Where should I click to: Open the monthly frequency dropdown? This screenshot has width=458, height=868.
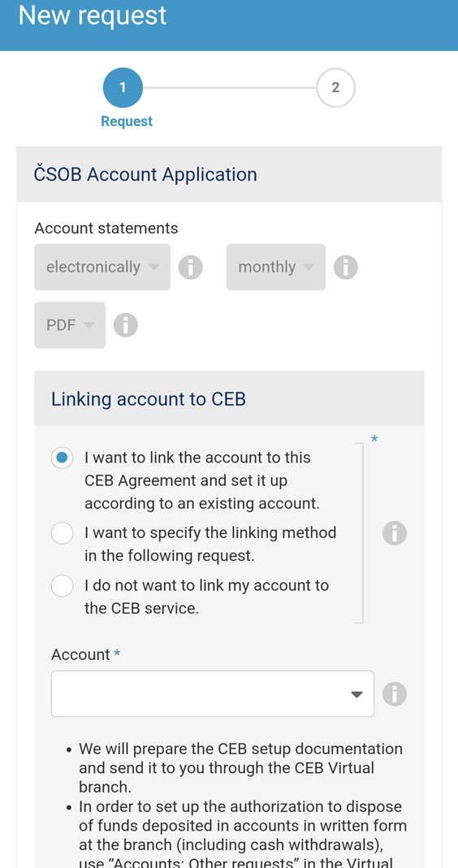pyautogui.click(x=276, y=267)
